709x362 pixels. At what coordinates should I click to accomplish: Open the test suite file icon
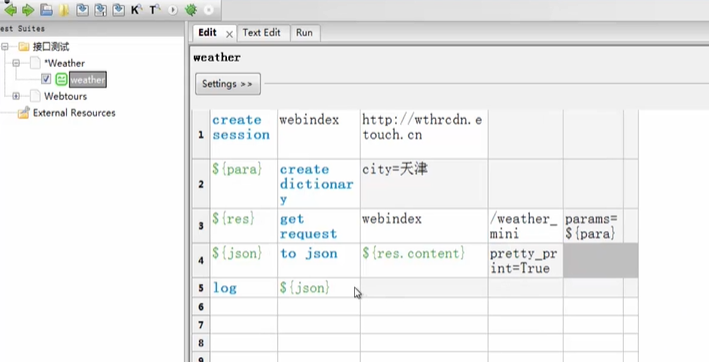46,9
